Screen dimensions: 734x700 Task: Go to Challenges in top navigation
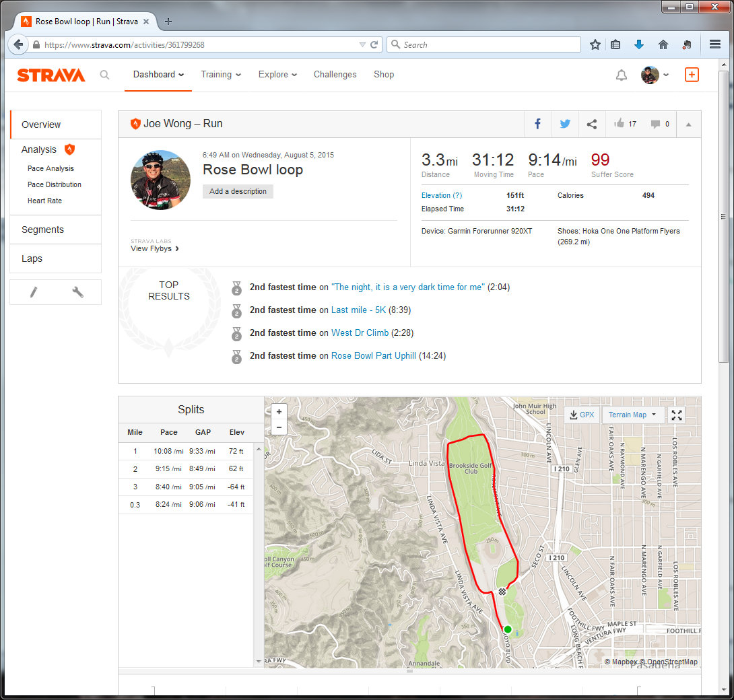coord(335,75)
